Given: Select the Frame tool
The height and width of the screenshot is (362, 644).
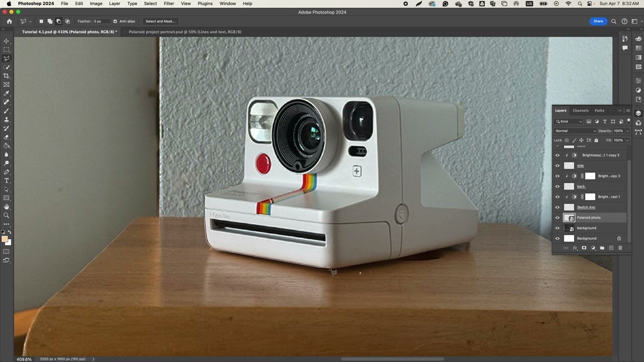Looking at the screenshot, I should tap(7, 84).
